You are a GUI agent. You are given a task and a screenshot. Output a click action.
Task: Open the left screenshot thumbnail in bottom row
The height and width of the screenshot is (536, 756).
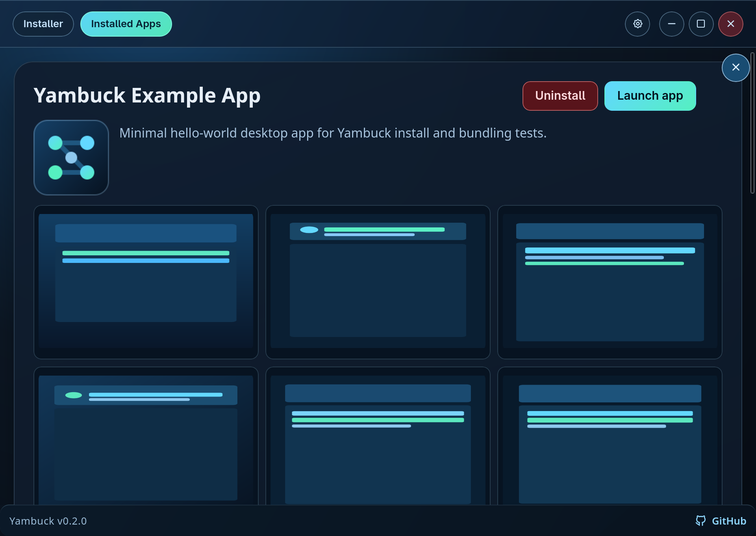point(146,436)
